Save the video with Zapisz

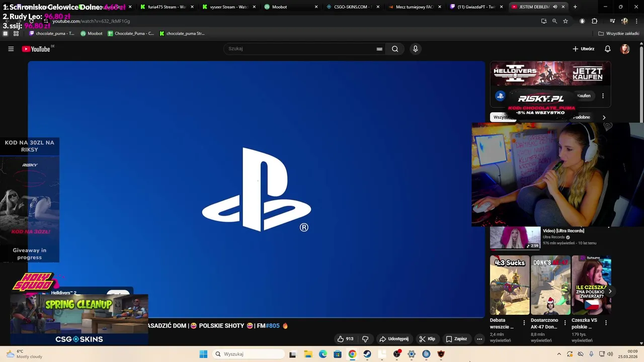(456, 339)
